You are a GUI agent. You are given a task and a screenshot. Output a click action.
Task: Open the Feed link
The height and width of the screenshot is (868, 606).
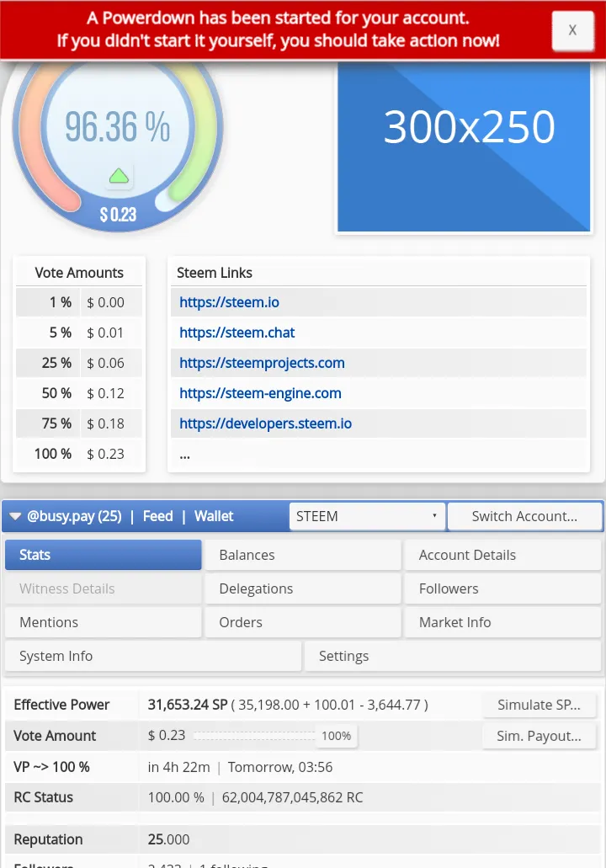point(157,516)
